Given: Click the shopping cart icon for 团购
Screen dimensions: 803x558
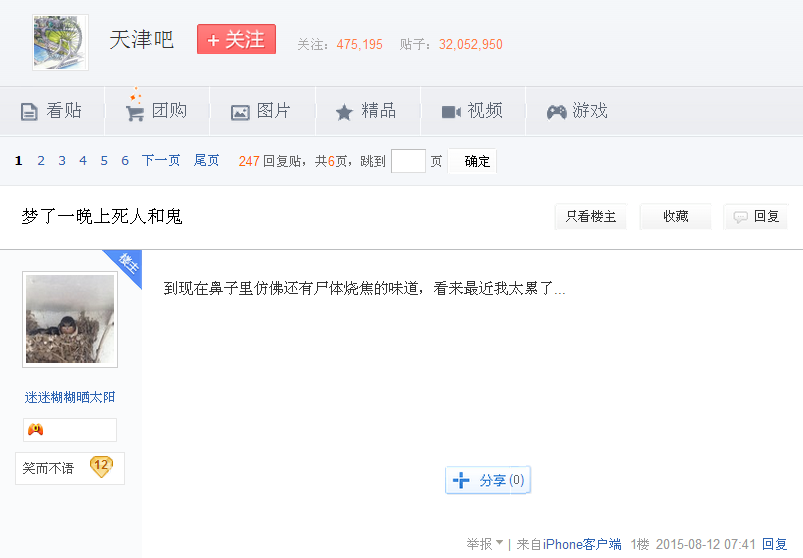Looking at the screenshot, I should [135, 112].
